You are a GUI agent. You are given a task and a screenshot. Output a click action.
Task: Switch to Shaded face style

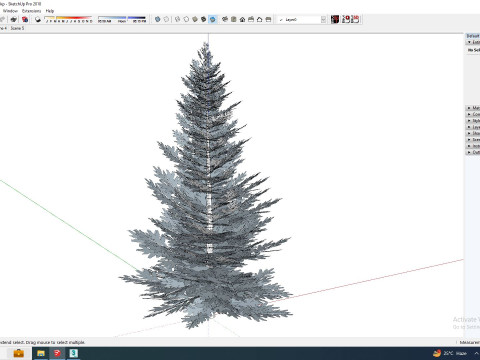[195, 19]
